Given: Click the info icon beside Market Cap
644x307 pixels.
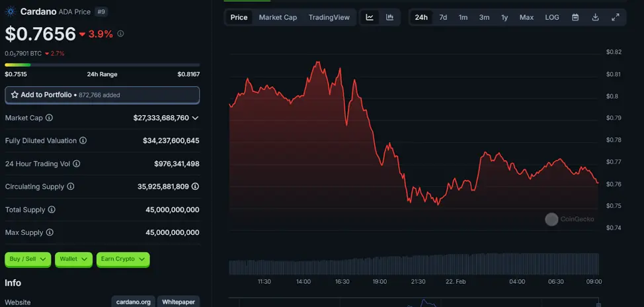Looking at the screenshot, I should 49,118.
